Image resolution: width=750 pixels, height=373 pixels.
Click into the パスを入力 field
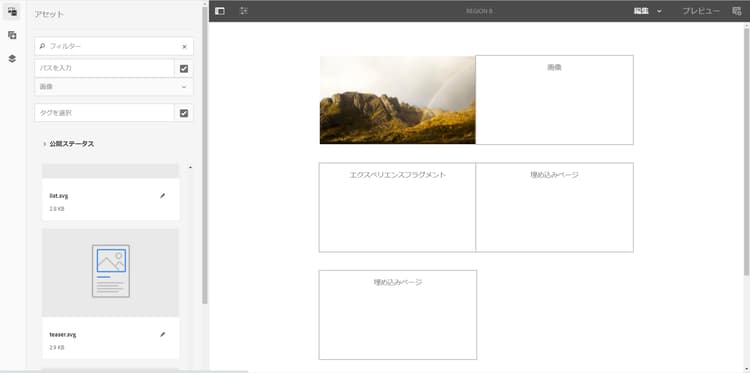click(104, 68)
